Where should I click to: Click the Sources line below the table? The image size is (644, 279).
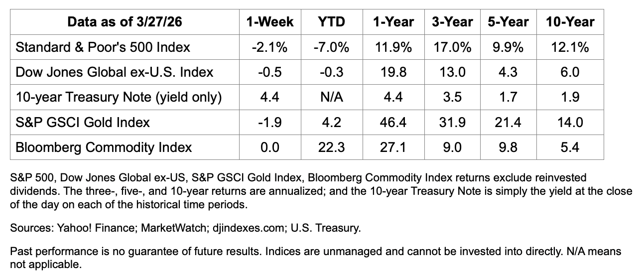tap(185, 228)
